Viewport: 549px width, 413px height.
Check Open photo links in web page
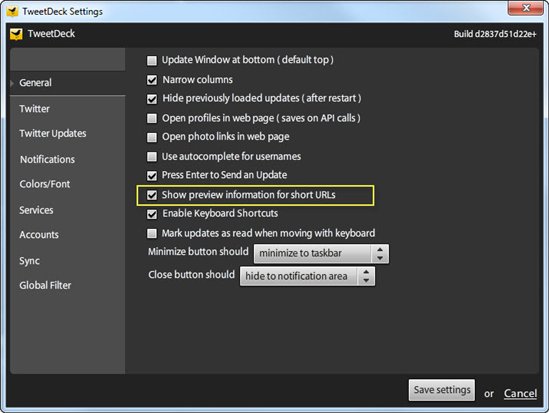click(152, 137)
